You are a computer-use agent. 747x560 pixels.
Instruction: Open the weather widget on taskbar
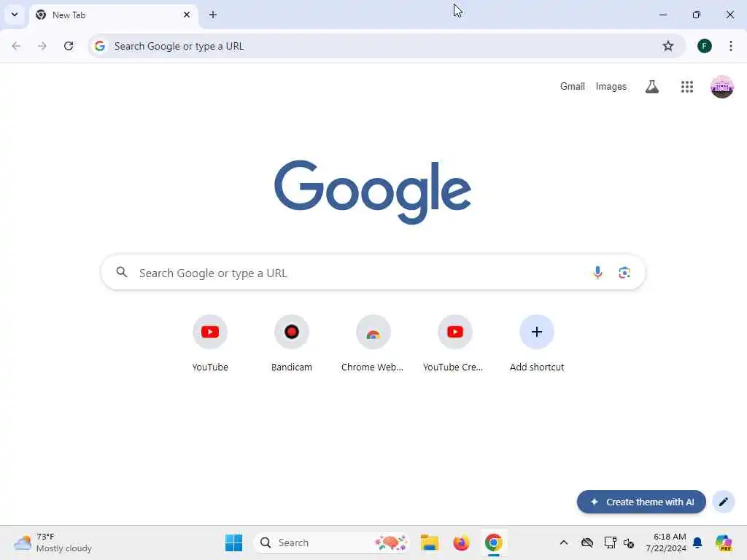pyautogui.click(x=53, y=542)
